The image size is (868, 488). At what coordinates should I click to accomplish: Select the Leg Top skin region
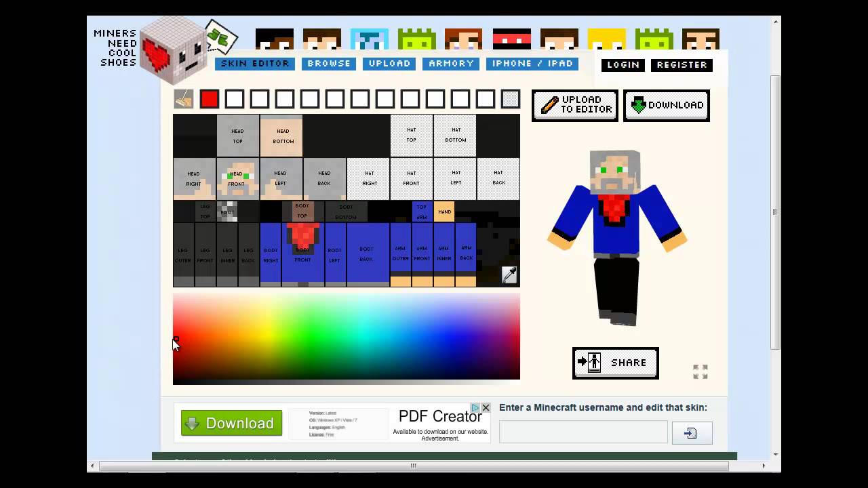pyautogui.click(x=205, y=211)
